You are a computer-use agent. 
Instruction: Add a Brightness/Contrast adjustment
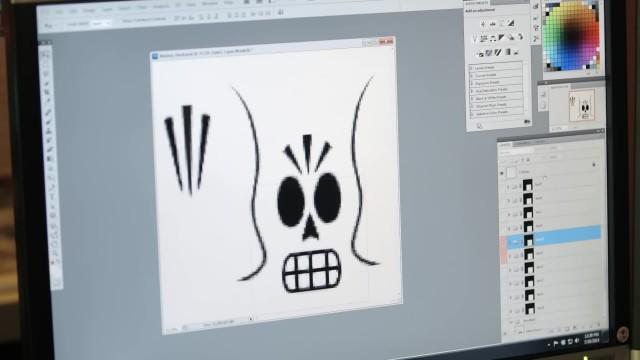(483, 24)
